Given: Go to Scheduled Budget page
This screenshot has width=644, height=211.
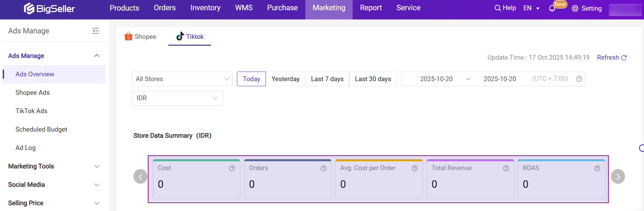Looking at the screenshot, I should pyautogui.click(x=41, y=130).
